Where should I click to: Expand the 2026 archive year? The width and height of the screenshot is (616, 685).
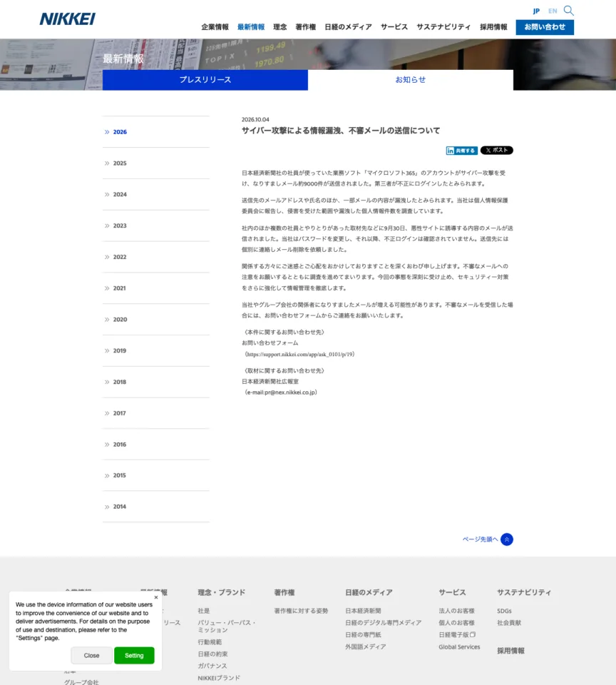point(156,132)
